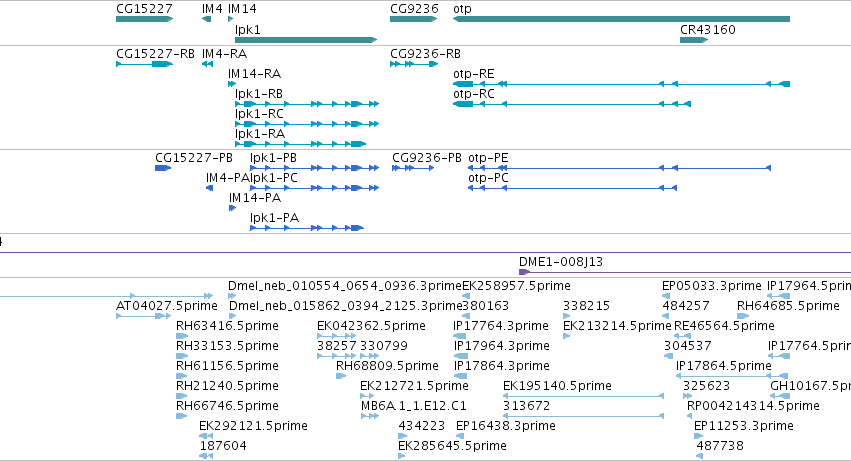
Task: Select the 330799 feature label
Action: [383, 346]
